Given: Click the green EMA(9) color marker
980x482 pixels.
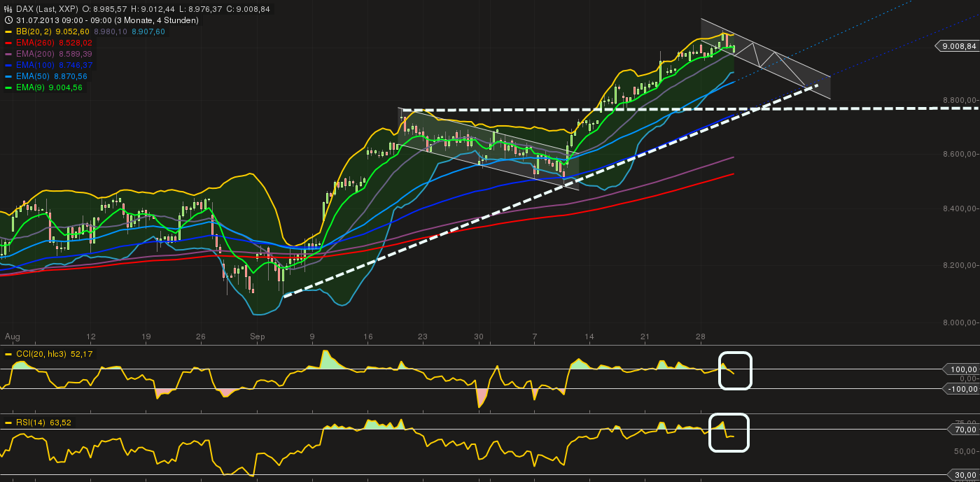Looking at the screenshot, I should (x=8, y=86).
